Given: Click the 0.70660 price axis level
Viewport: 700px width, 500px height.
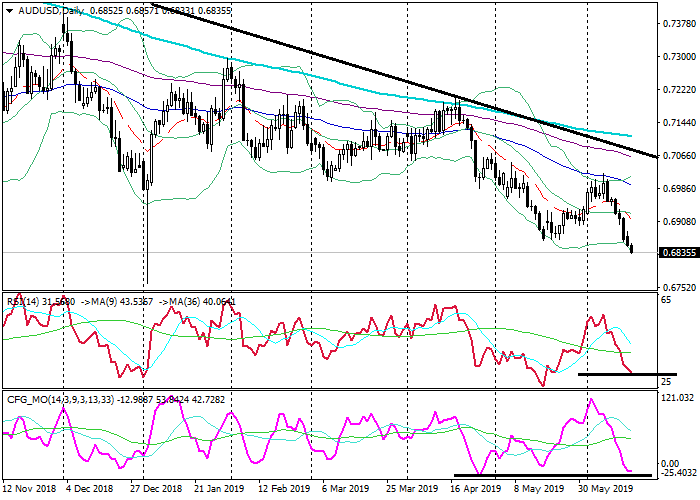Looking at the screenshot, I should click(679, 156).
